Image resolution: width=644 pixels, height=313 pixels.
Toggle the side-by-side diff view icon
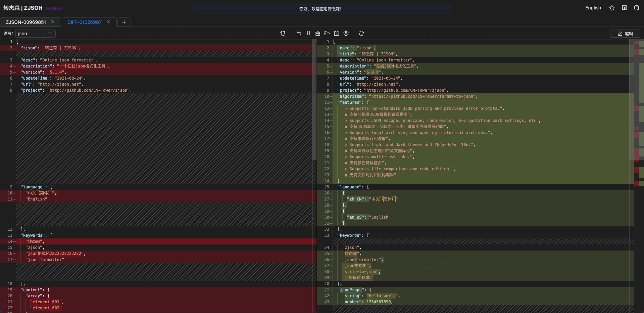tap(308, 33)
